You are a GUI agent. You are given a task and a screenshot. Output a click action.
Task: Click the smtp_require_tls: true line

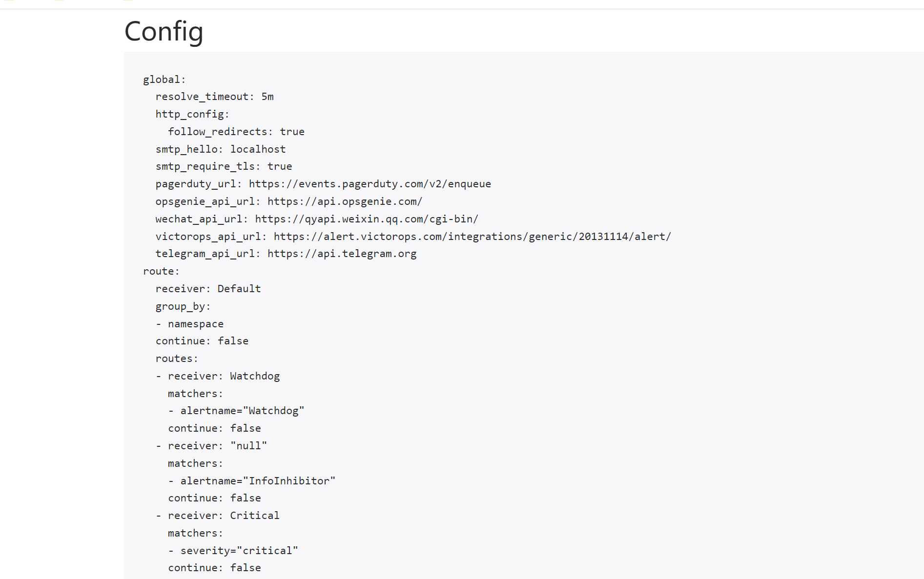click(x=224, y=166)
